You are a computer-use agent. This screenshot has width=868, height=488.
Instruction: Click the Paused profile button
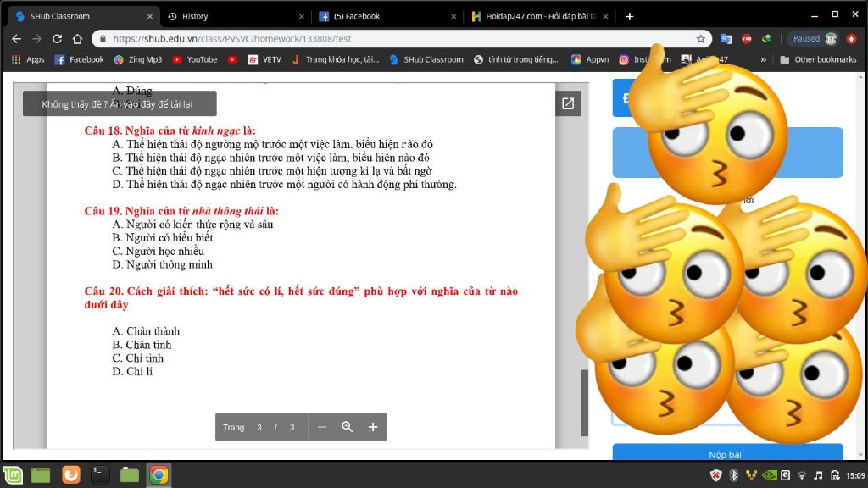813,39
